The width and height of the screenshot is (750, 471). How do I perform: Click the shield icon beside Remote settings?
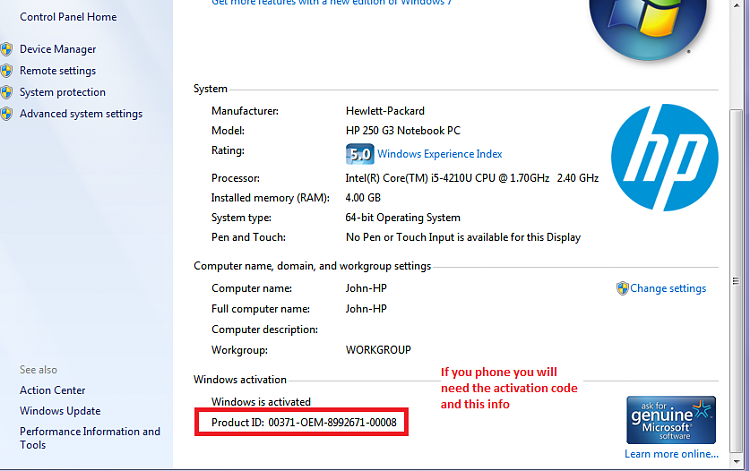coord(6,71)
